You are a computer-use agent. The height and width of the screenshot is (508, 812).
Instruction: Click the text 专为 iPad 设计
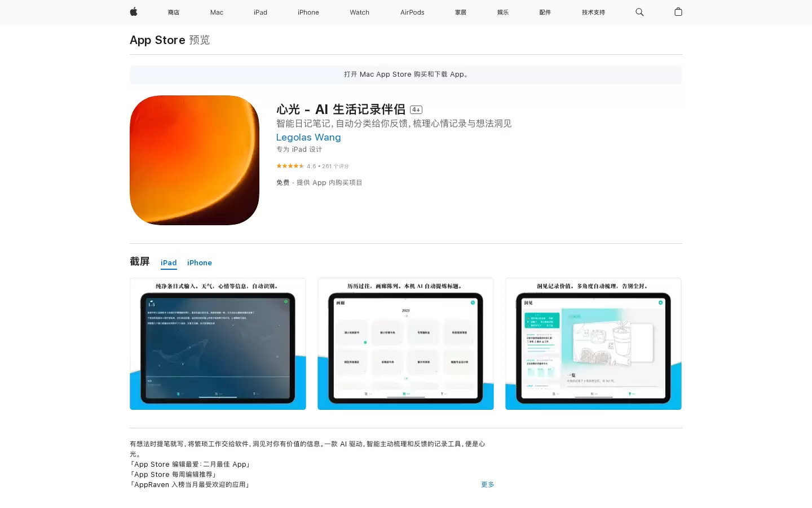[x=299, y=150]
